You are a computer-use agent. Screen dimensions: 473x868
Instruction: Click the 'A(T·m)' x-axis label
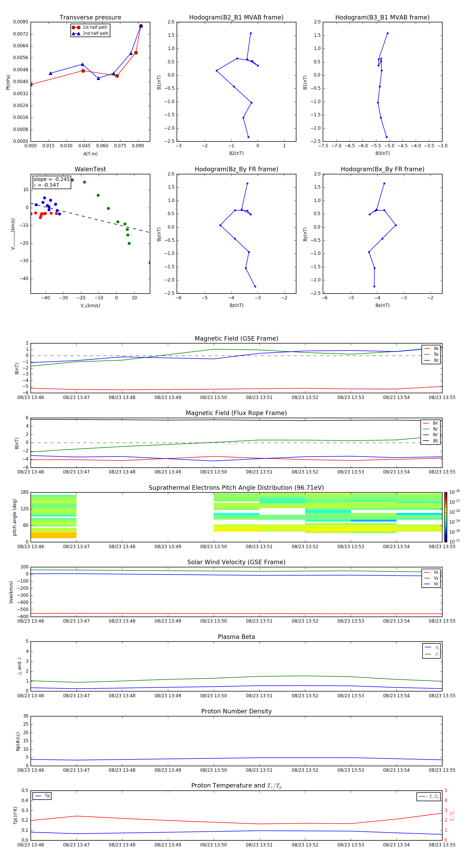coord(90,154)
